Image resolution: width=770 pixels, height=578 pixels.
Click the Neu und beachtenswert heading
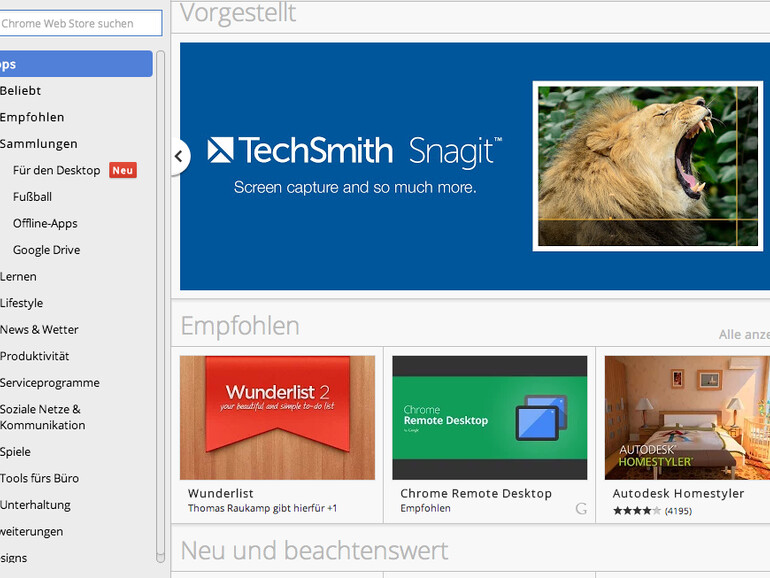(x=314, y=550)
